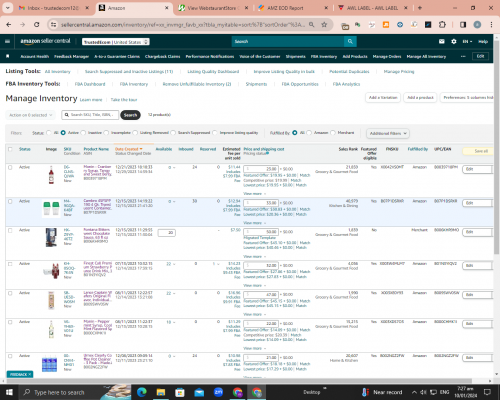Open Manage Orders in the nav bar
500x400 pixels.
click(387, 56)
